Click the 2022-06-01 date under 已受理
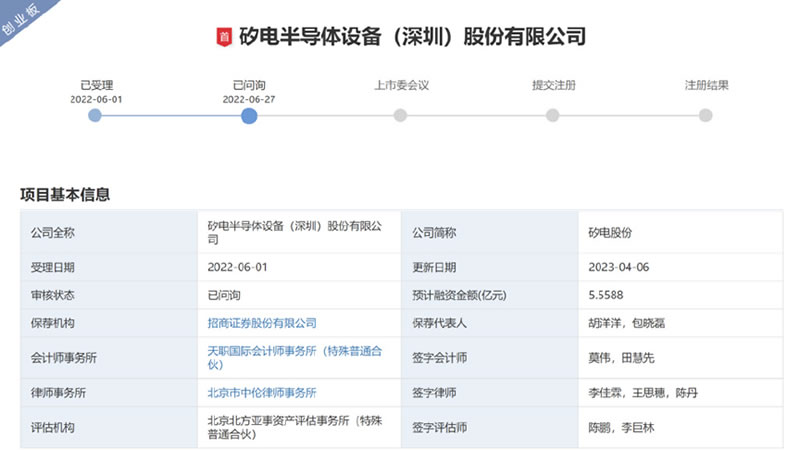 tap(96, 99)
